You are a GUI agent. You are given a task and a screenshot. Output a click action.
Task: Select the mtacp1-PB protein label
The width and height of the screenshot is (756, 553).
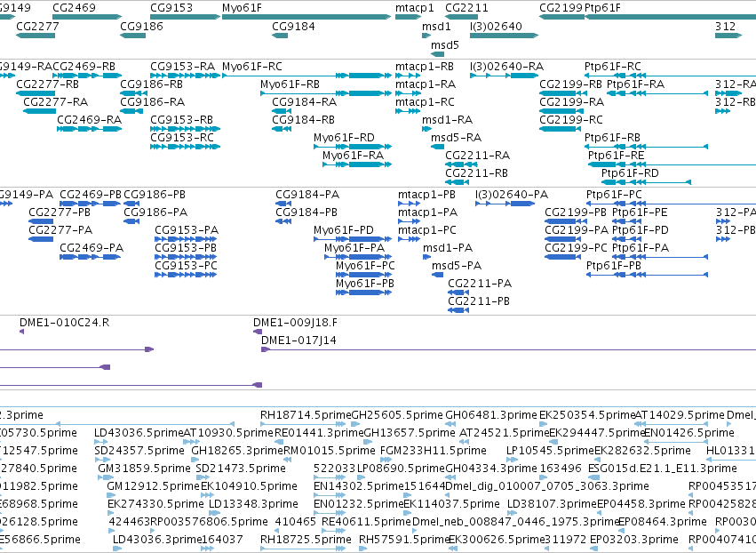(426, 195)
